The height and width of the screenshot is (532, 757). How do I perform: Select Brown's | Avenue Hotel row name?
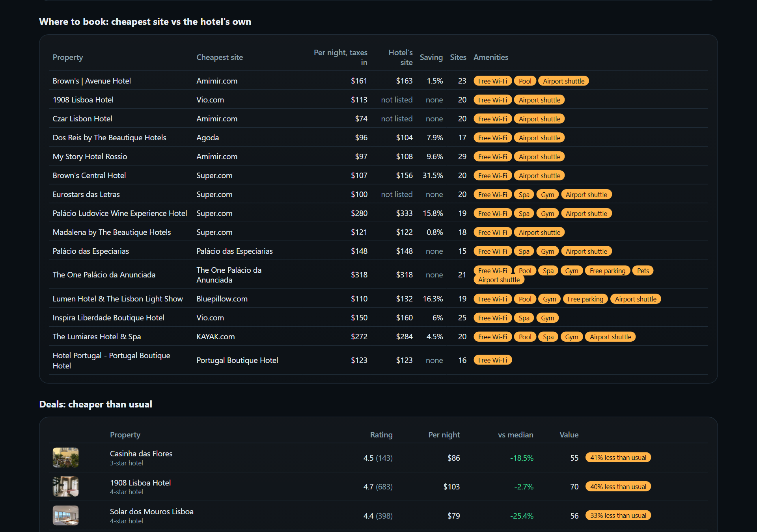click(92, 81)
